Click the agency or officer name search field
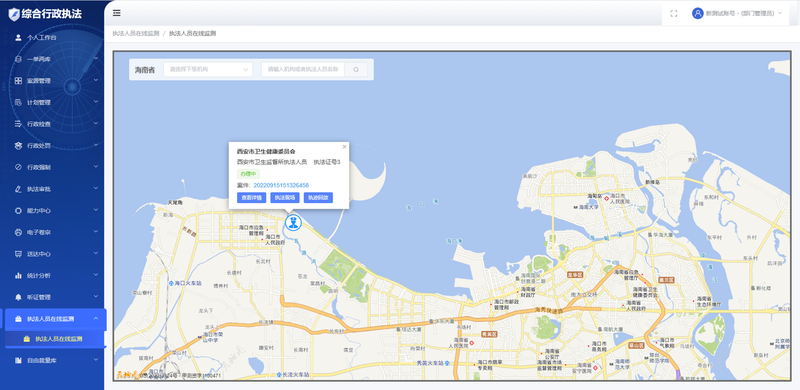The image size is (800, 390). pos(303,69)
